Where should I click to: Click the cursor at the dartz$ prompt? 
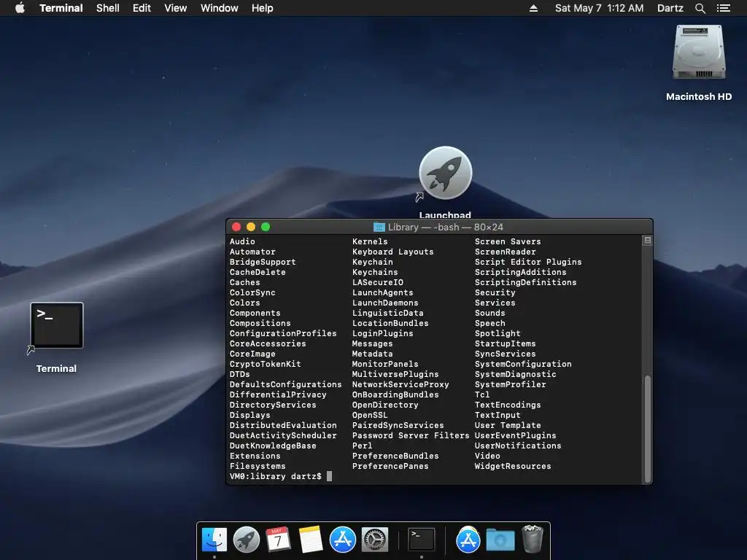[329, 476]
